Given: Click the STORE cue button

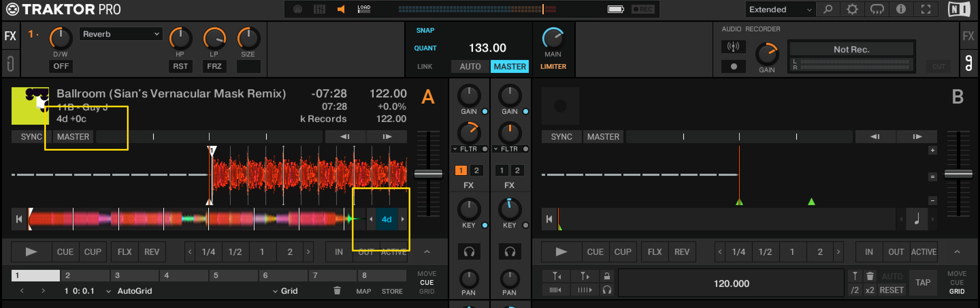Looking at the screenshot, I should pos(392,291).
